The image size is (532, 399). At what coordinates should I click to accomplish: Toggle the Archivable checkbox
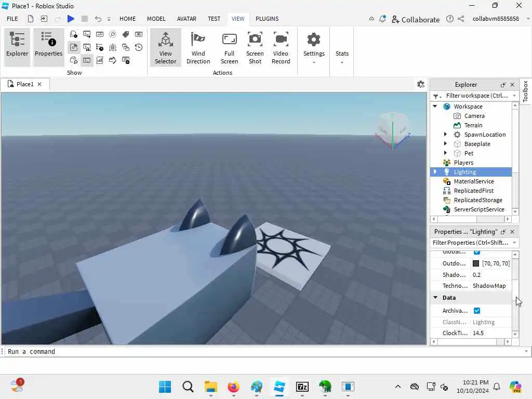[x=477, y=311]
